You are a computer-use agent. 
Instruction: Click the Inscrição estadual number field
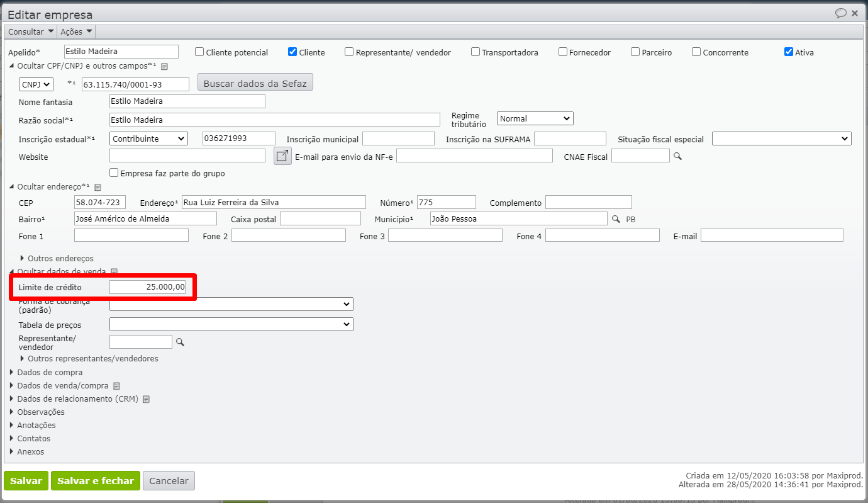239,138
